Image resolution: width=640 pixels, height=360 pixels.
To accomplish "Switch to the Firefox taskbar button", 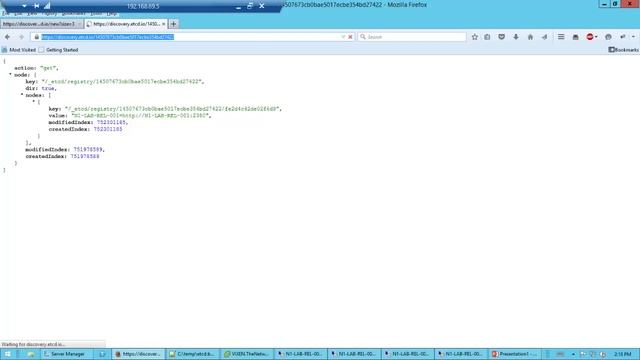I will 138,354.
